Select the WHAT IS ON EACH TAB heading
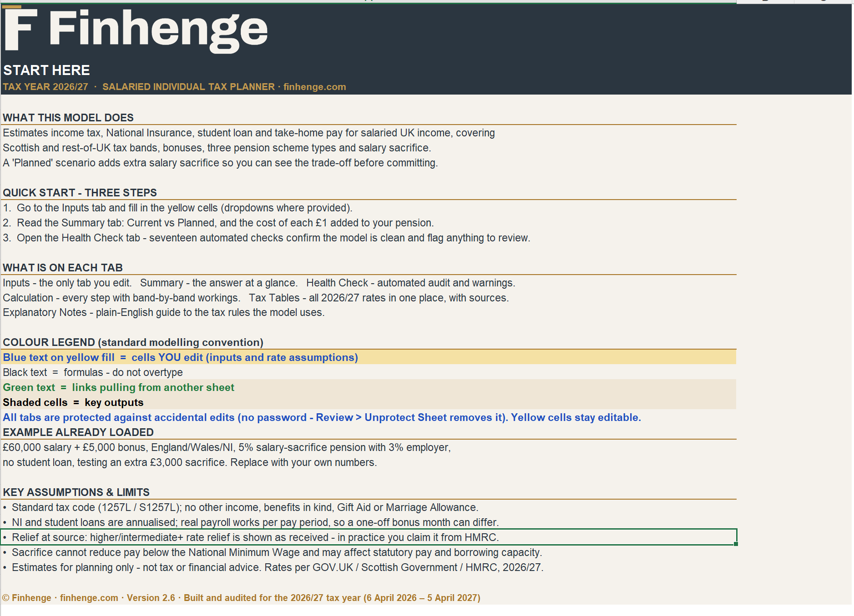Image resolution: width=854 pixels, height=616 pixels. [x=63, y=268]
